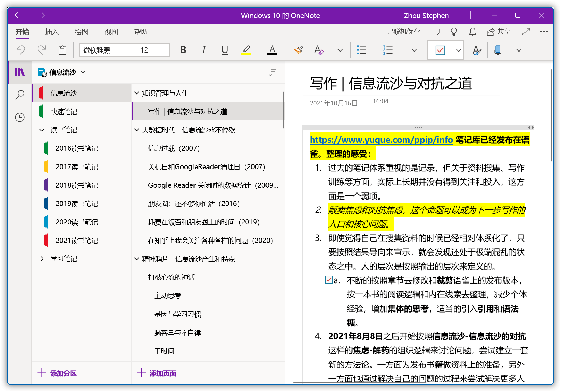The image size is (561, 392).
Task: Switch to the 插入 tab
Action: [x=52, y=32]
